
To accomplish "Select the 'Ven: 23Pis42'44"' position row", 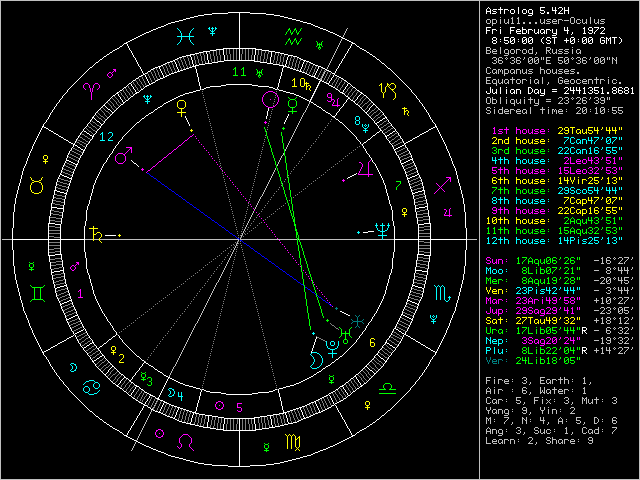I will [560, 291].
